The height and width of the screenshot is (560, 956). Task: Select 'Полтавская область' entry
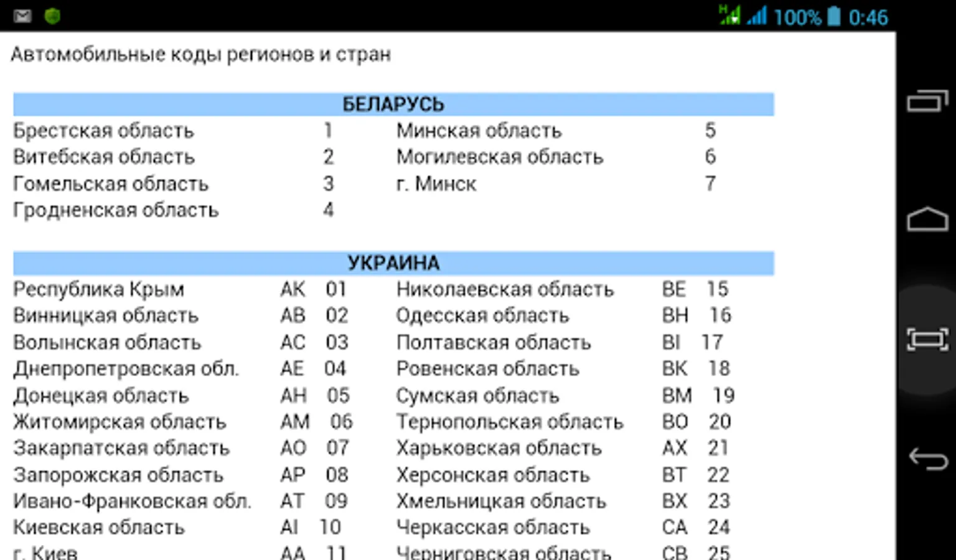494,342
